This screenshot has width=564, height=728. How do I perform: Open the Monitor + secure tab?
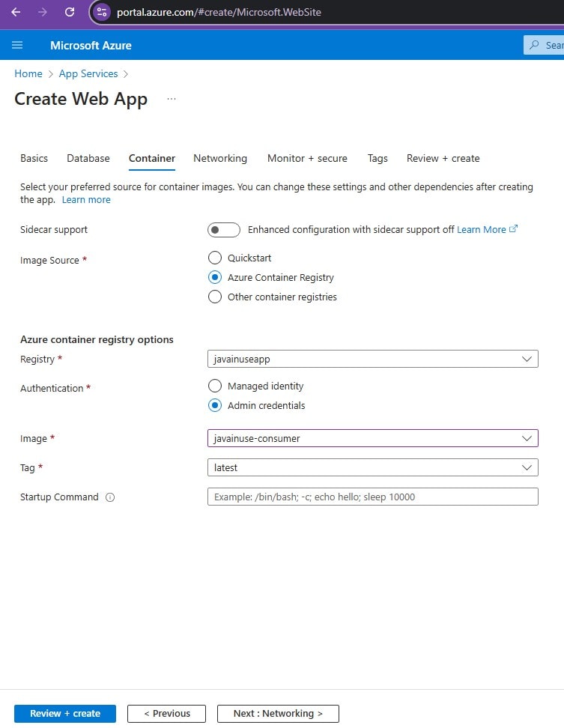[307, 158]
